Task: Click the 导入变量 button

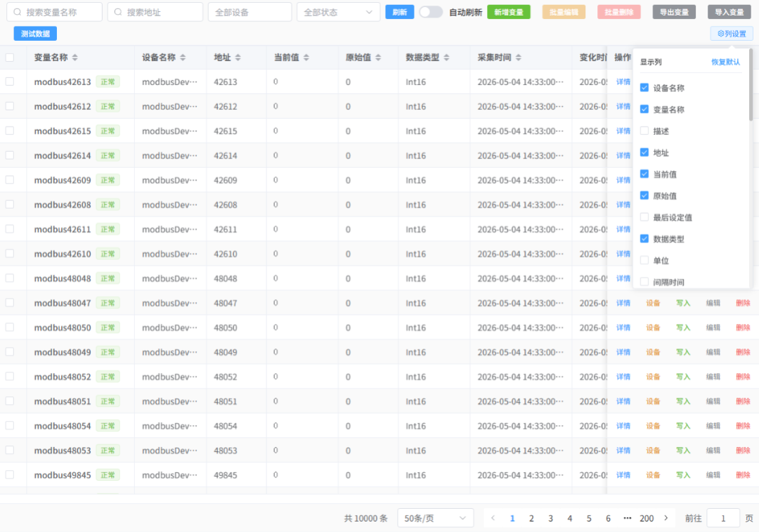Action: tap(729, 12)
